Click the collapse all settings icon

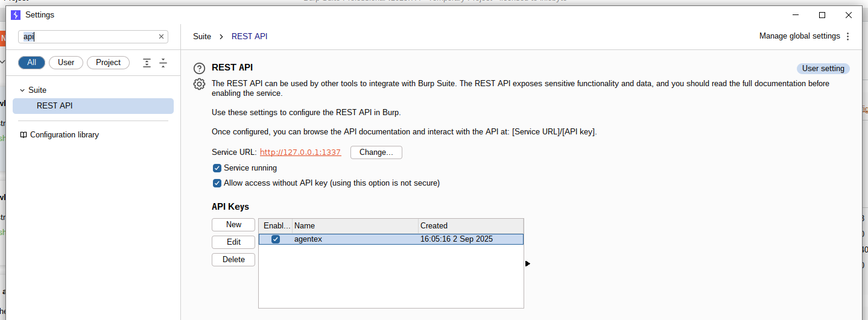click(163, 63)
